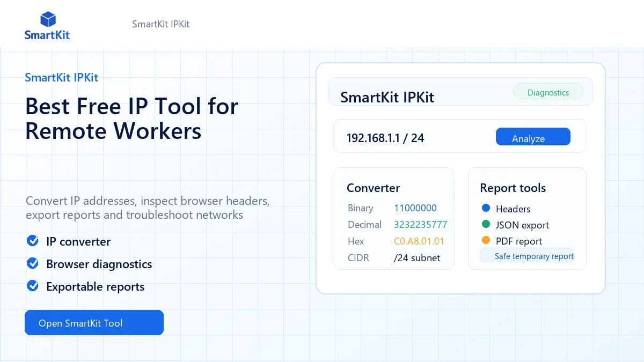Image resolution: width=644 pixels, height=362 pixels.
Task: Click the Decimal row label
Action: (365, 225)
